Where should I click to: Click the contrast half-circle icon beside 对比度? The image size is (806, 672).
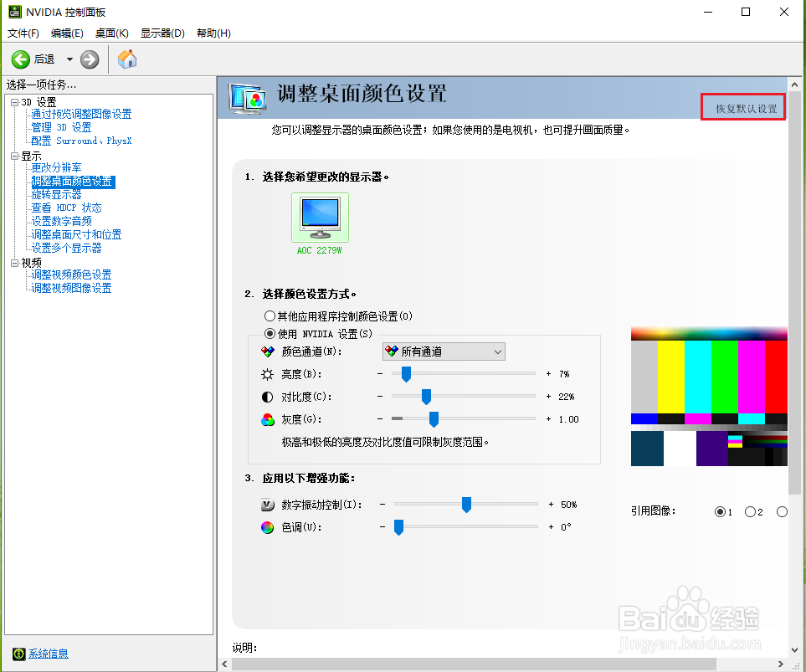pyautogui.click(x=269, y=396)
